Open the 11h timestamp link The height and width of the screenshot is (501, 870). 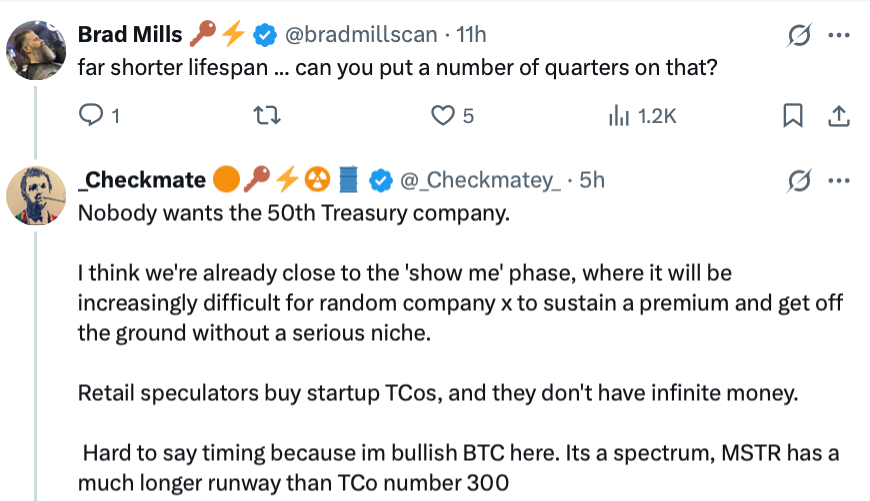(471, 35)
